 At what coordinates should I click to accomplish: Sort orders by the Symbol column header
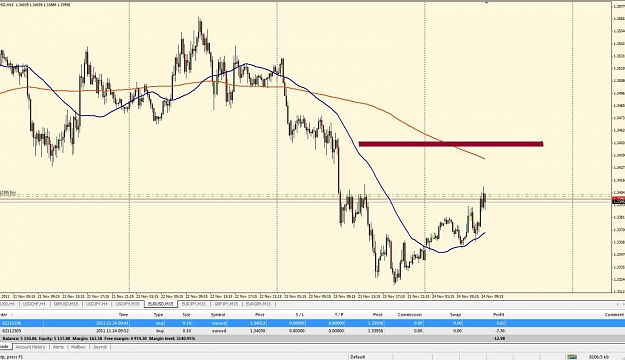[x=218, y=315]
